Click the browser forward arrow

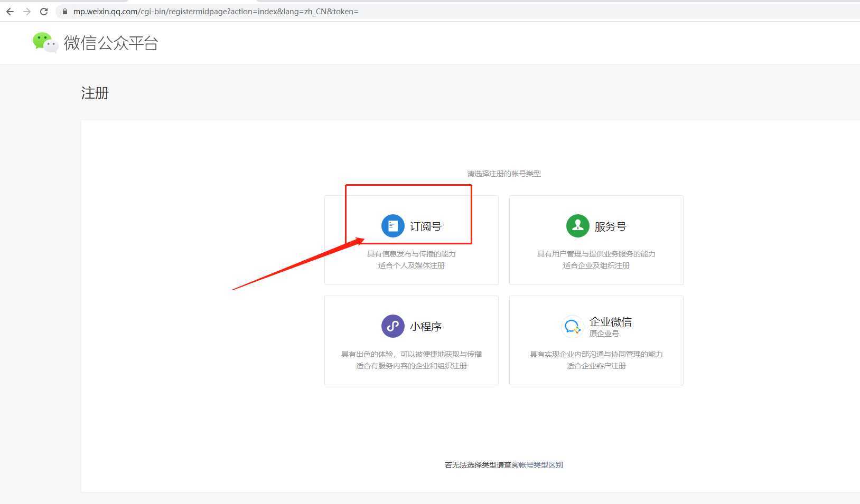(27, 12)
